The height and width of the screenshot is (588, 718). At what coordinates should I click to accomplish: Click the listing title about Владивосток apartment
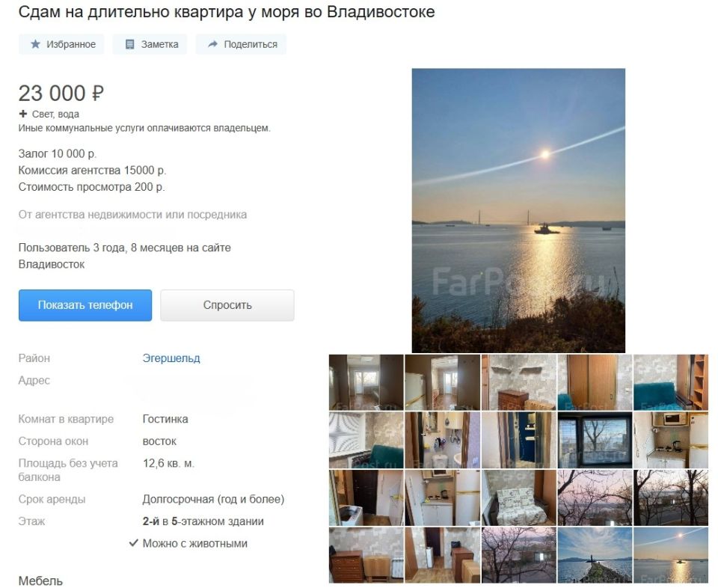(227, 12)
